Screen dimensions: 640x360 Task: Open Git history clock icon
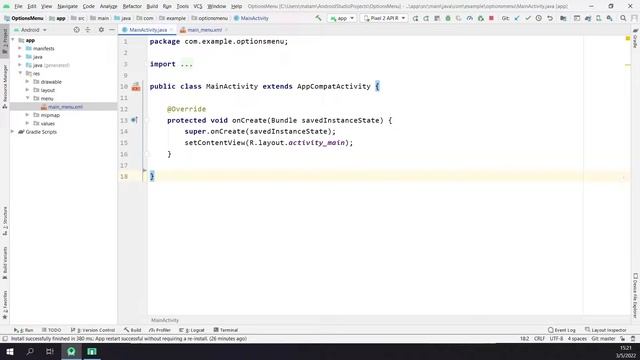coord(539,18)
